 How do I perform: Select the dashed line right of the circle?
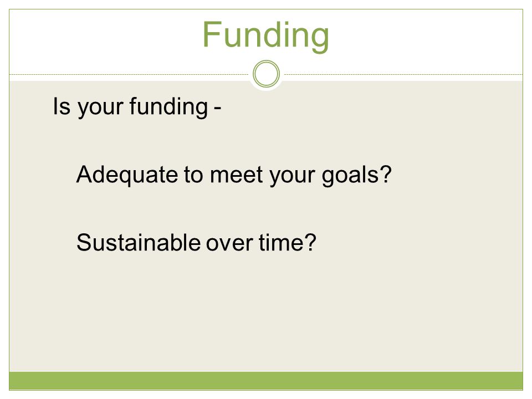click(403, 74)
